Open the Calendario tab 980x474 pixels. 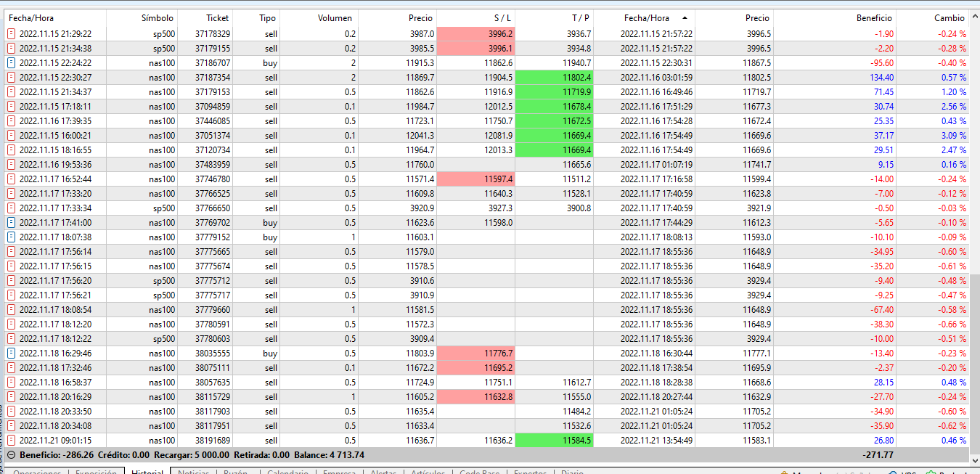(x=287, y=470)
